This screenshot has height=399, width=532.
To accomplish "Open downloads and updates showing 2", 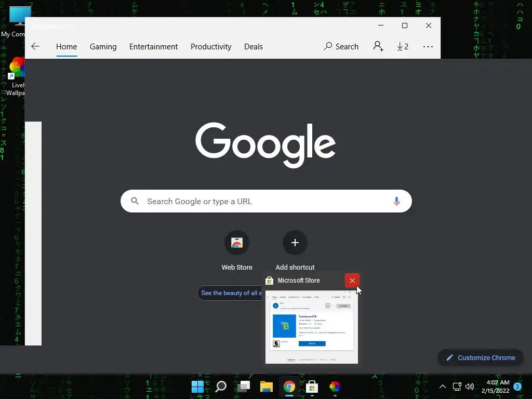I will point(403,46).
